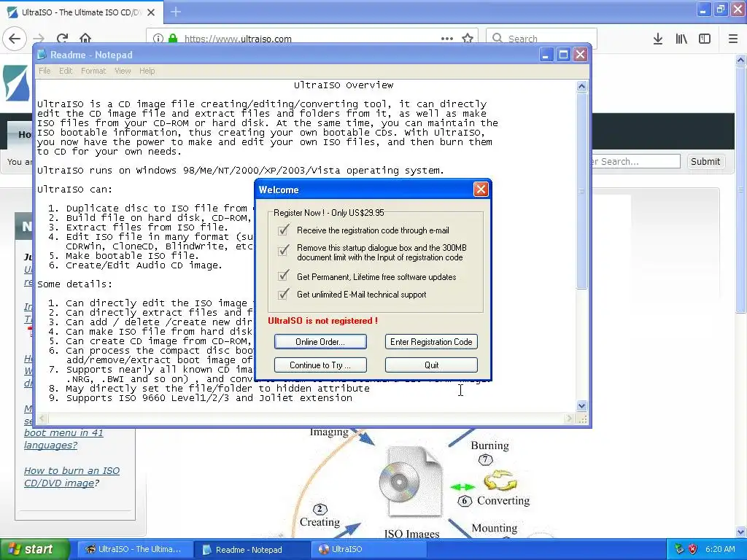Open Firefox hamburger menu
Viewport: 747px width, 560px height.
click(733, 39)
